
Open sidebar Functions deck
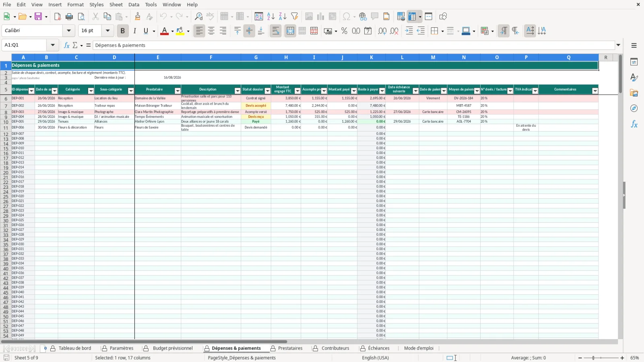click(634, 124)
